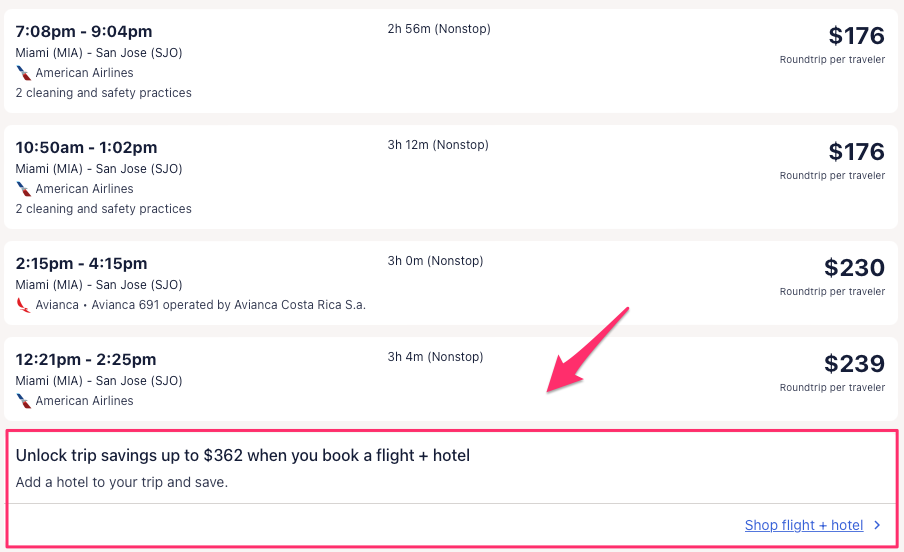
Task: Click the $176 price on 7:08pm flight
Action: pos(856,36)
